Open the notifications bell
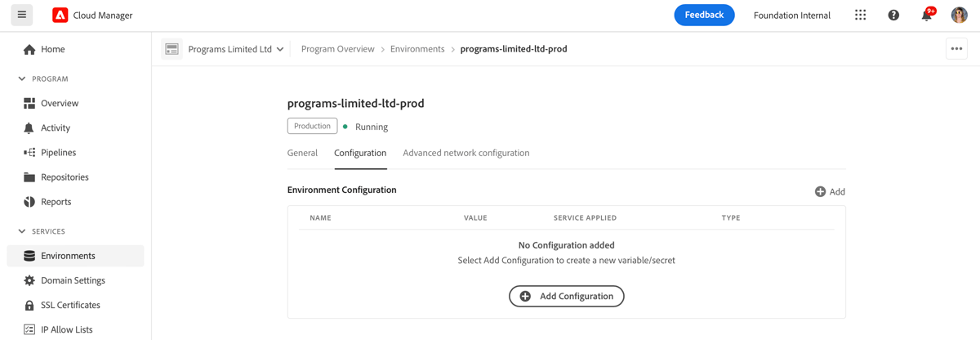Screen dimensions: 980x340 click(926, 16)
